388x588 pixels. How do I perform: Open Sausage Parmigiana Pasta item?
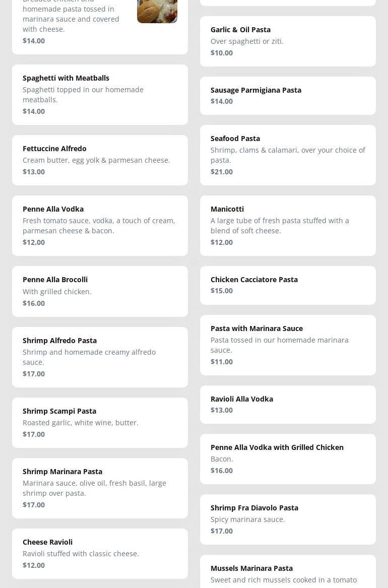[288, 95]
